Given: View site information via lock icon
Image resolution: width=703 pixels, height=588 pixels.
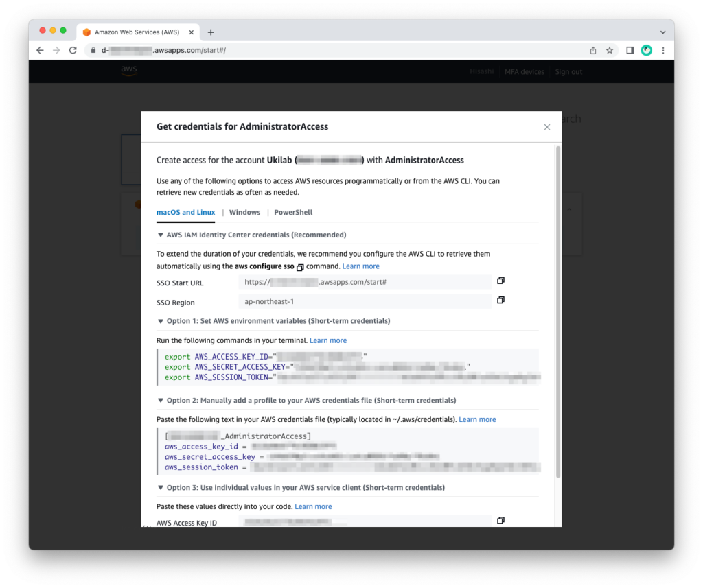Looking at the screenshot, I should click(x=93, y=50).
